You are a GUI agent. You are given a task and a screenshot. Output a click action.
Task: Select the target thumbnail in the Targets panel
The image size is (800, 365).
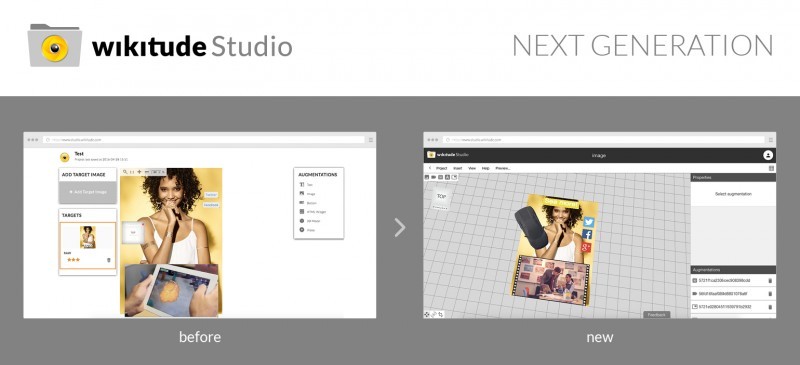tap(88, 237)
